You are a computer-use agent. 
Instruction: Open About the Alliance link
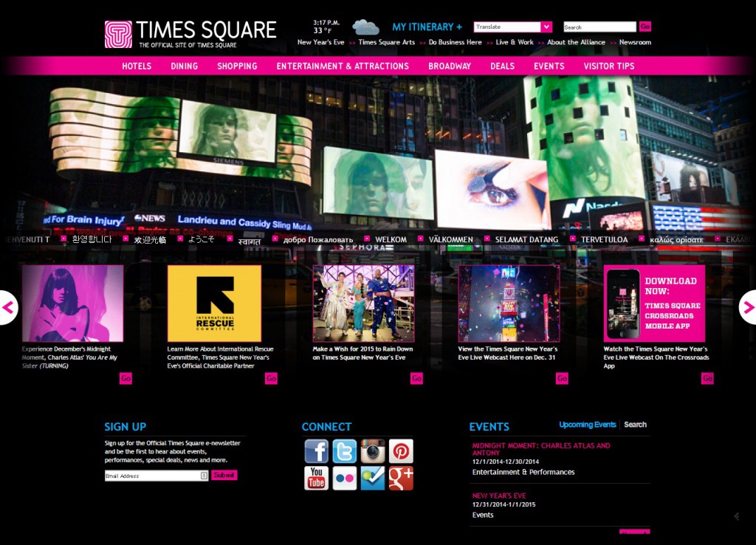tap(576, 42)
